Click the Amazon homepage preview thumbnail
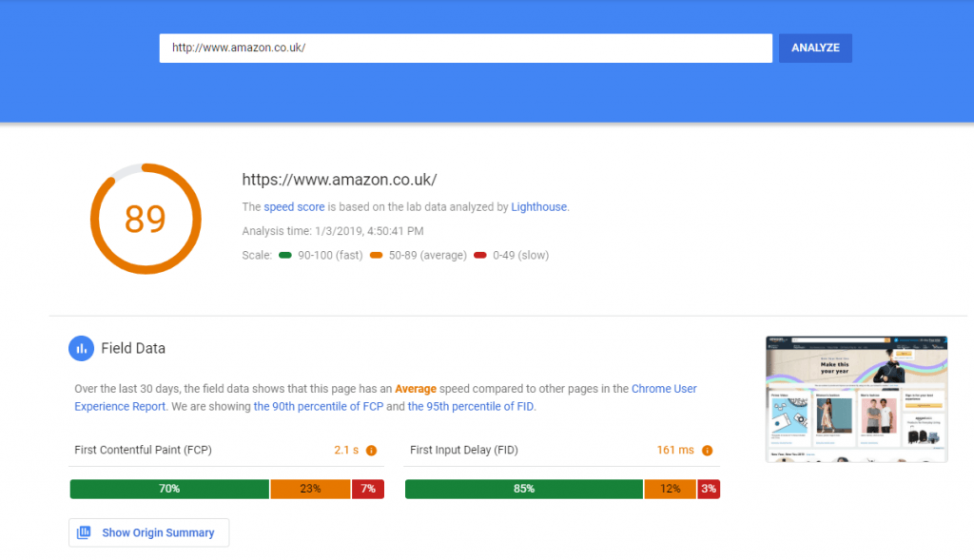 pos(855,398)
